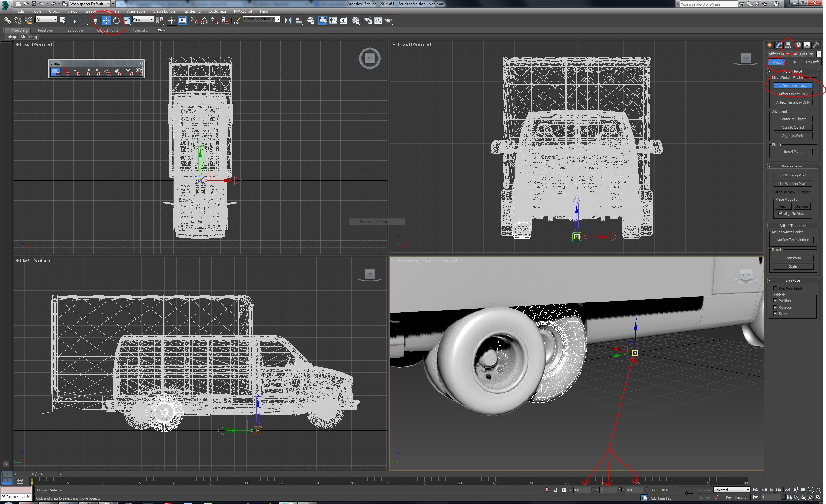Image resolution: width=826 pixels, height=504 pixels.
Task: Open the View reference coordinate dropdown
Action: tap(143, 19)
